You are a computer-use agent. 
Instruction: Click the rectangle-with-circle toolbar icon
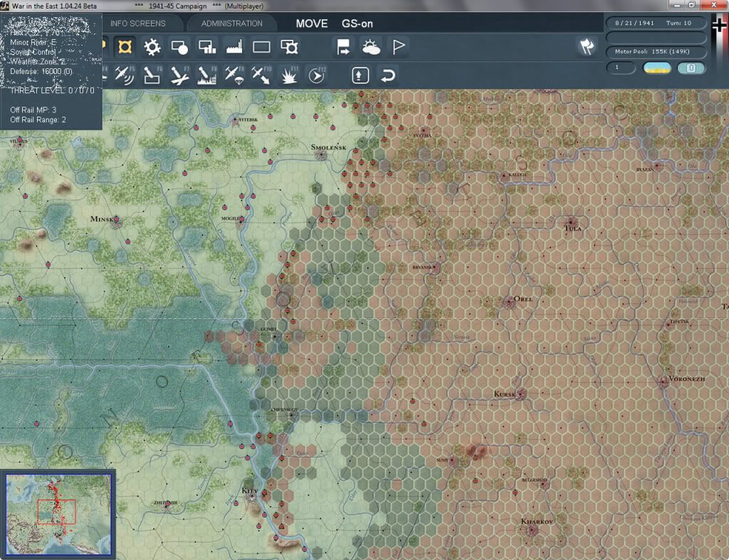(179, 47)
